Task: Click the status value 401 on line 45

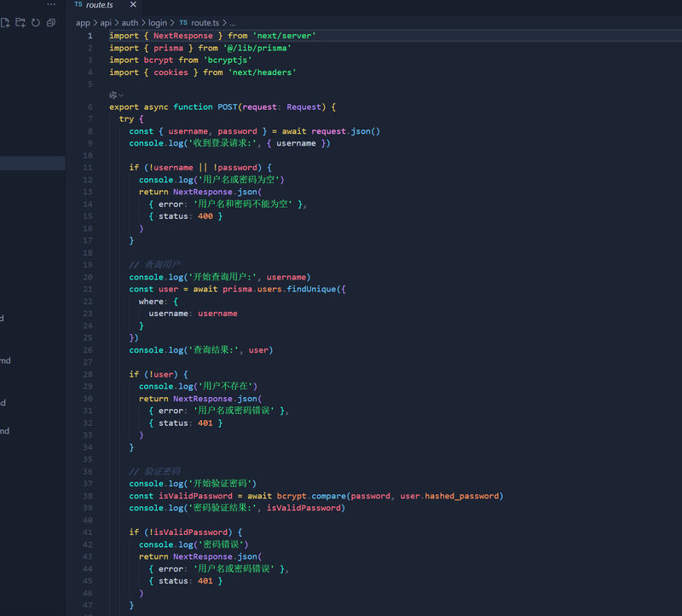Action: coord(205,581)
